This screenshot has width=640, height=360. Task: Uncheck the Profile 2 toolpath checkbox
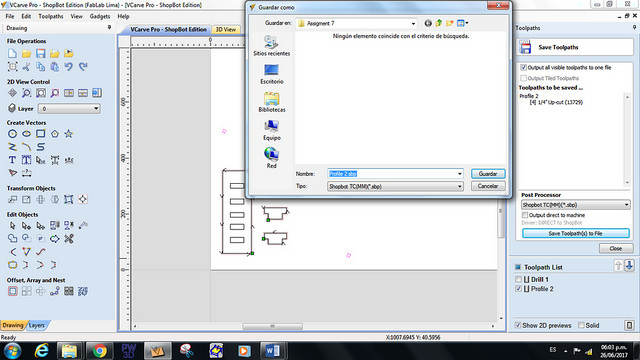518,289
